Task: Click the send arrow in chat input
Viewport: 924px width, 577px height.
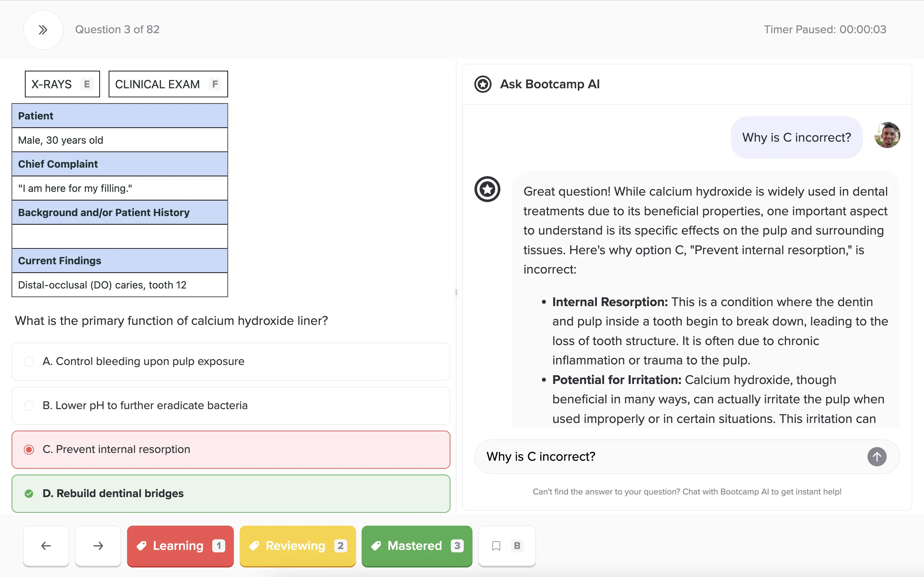Action: (x=876, y=456)
